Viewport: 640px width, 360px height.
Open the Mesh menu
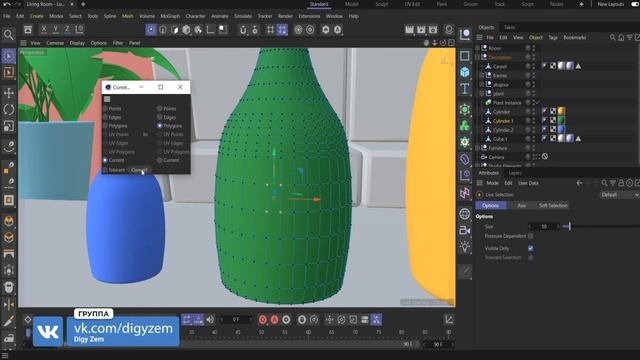(x=128, y=16)
